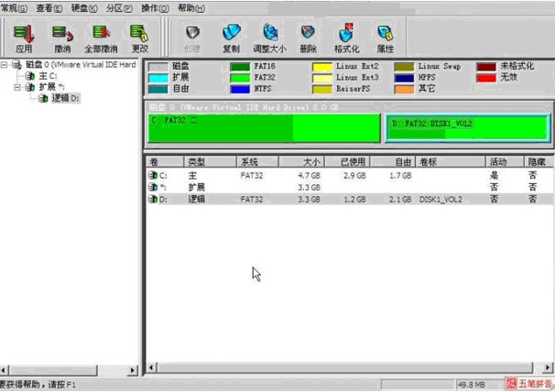Click the 复制 (Copy) partition icon
The image size is (555, 392).
pyautogui.click(x=232, y=38)
